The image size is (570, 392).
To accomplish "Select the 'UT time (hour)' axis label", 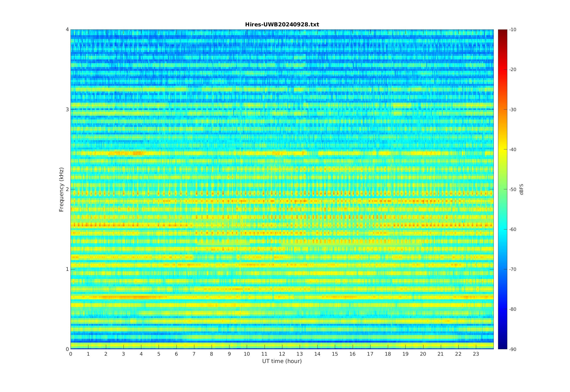I will (x=282, y=361).
